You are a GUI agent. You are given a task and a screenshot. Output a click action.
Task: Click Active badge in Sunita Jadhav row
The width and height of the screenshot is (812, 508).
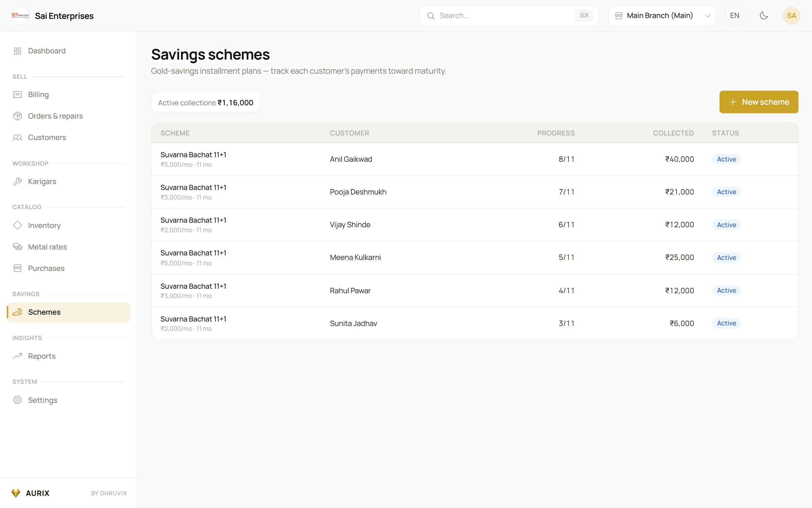(726, 323)
